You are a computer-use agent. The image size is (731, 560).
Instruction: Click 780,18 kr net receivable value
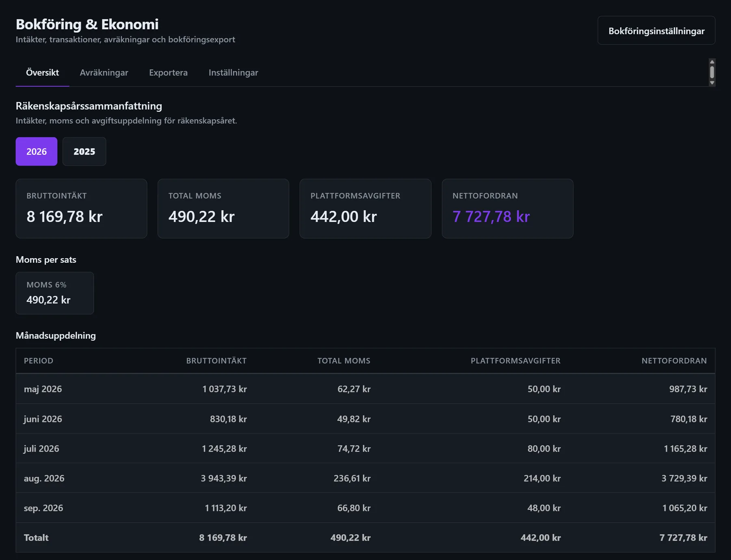[x=689, y=419]
